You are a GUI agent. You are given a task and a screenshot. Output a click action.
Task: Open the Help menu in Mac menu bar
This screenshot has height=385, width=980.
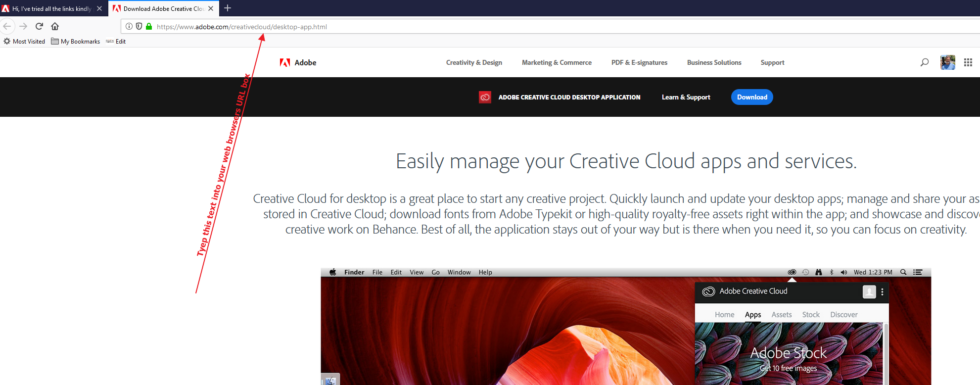(x=485, y=272)
